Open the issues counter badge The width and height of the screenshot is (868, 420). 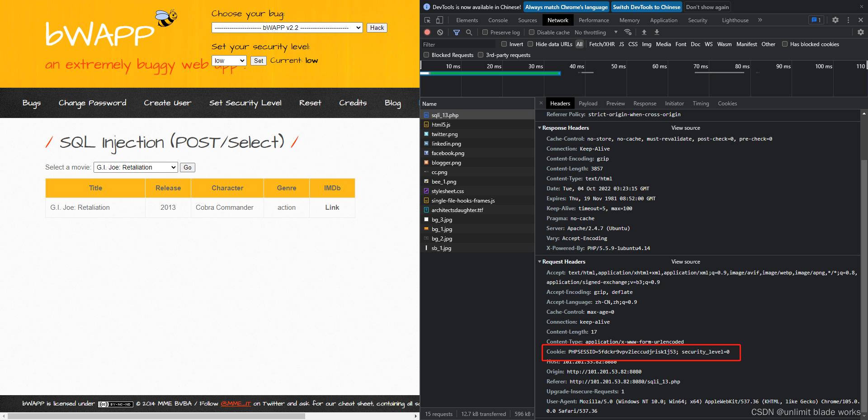[x=816, y=20]
